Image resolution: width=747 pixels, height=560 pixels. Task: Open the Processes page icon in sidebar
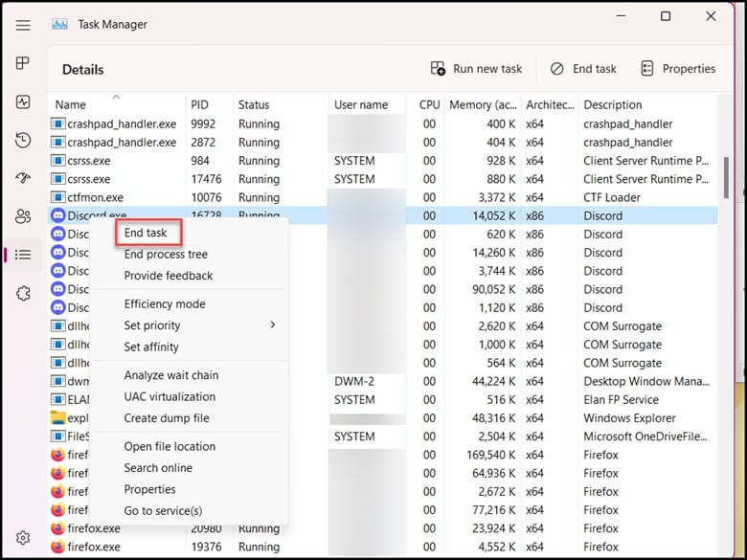click(x=23, y=64)
